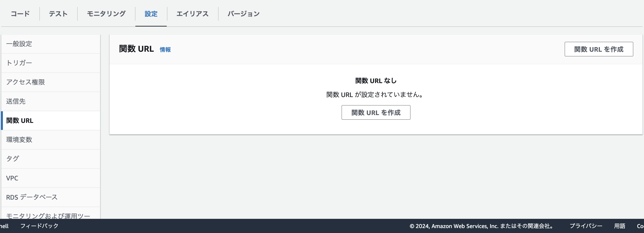Open the バージョン tab
The width and height of the screenshot is (644, 233).
[x=243, y=14]
